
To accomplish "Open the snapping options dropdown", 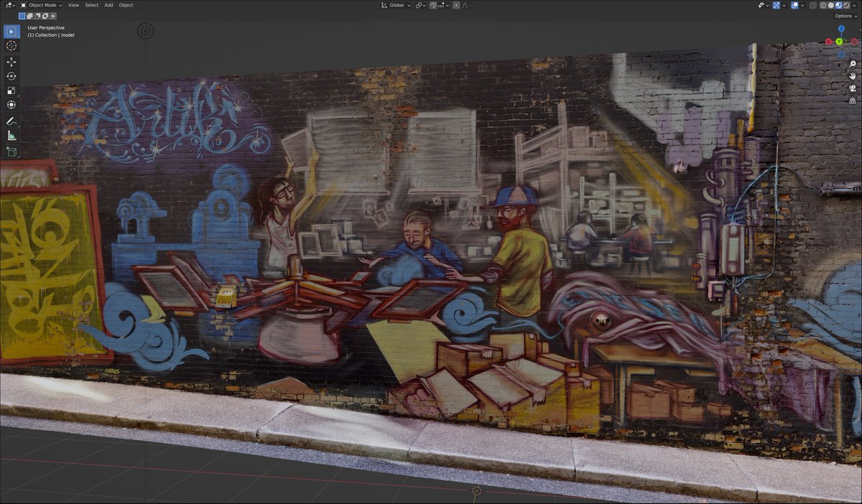I will pyautogui.click(x=442, y=5).
